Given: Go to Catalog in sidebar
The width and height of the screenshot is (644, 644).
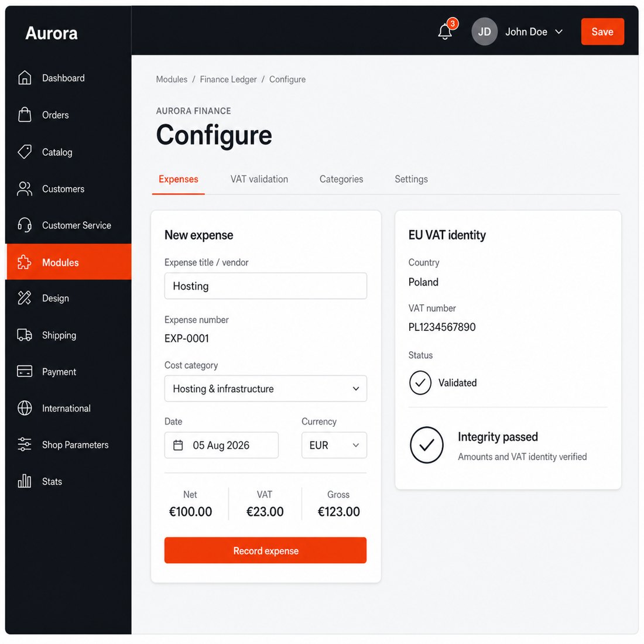Looking at the screenshot, I should 68,152.
